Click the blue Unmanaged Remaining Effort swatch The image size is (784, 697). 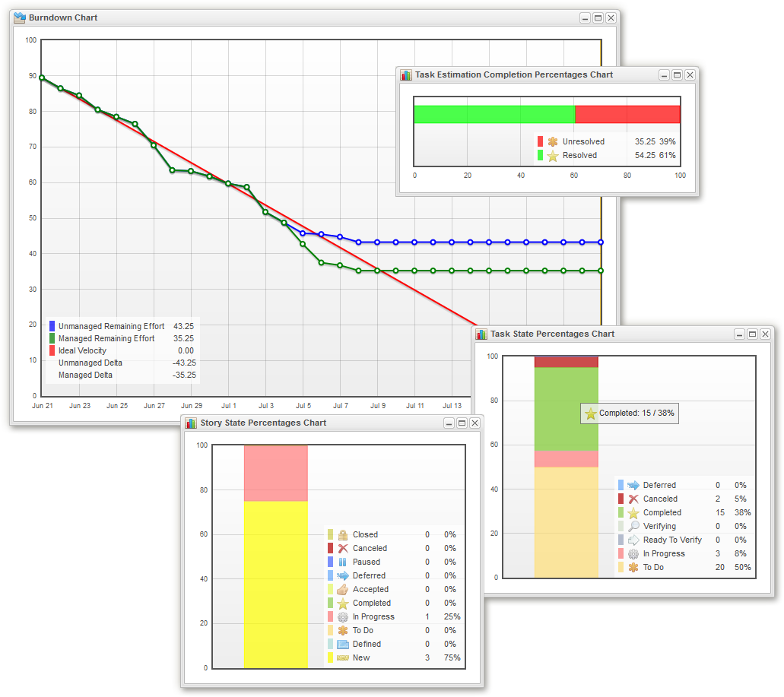52,326
